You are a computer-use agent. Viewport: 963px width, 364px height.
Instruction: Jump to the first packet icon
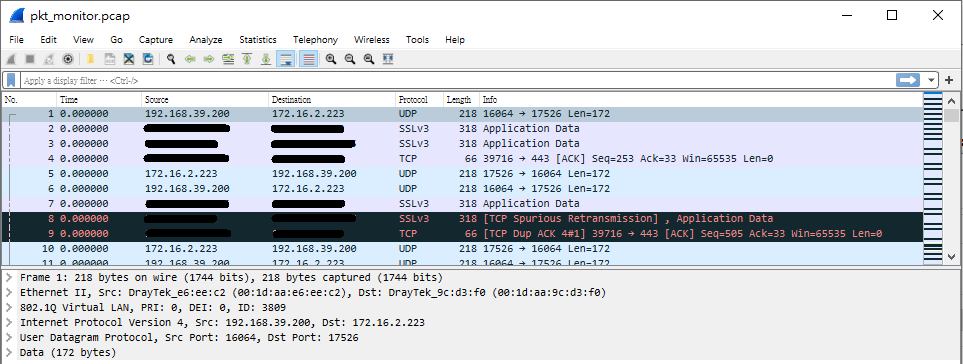click(247, 59)
